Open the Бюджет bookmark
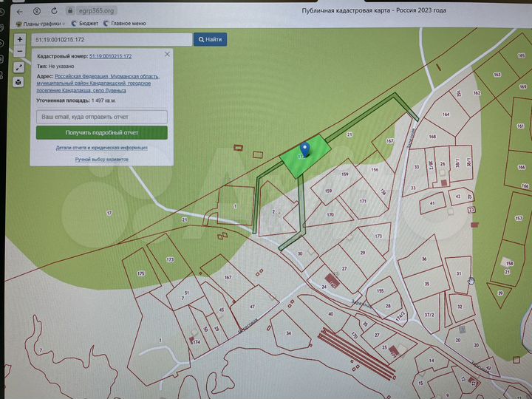 86,24
